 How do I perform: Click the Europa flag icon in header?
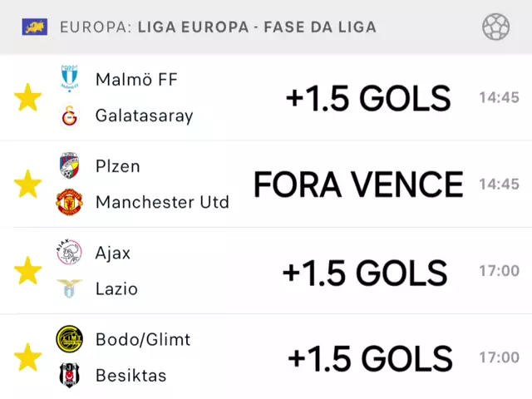coord(34,27)
